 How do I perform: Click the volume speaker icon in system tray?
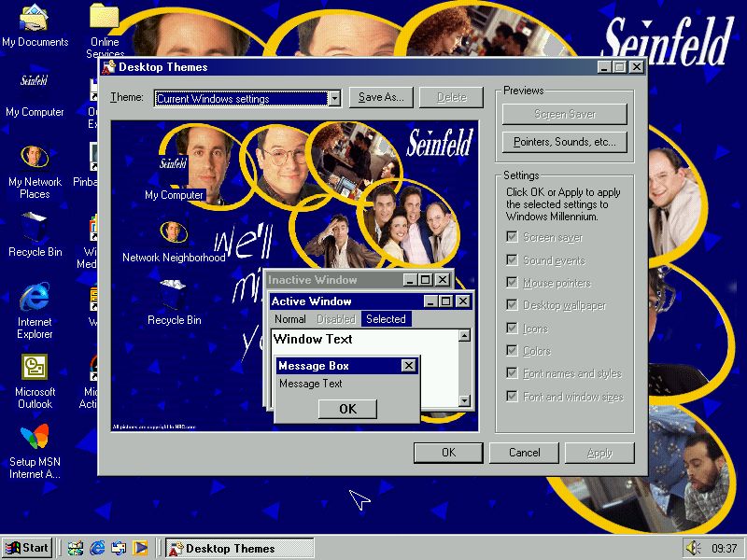693,548
